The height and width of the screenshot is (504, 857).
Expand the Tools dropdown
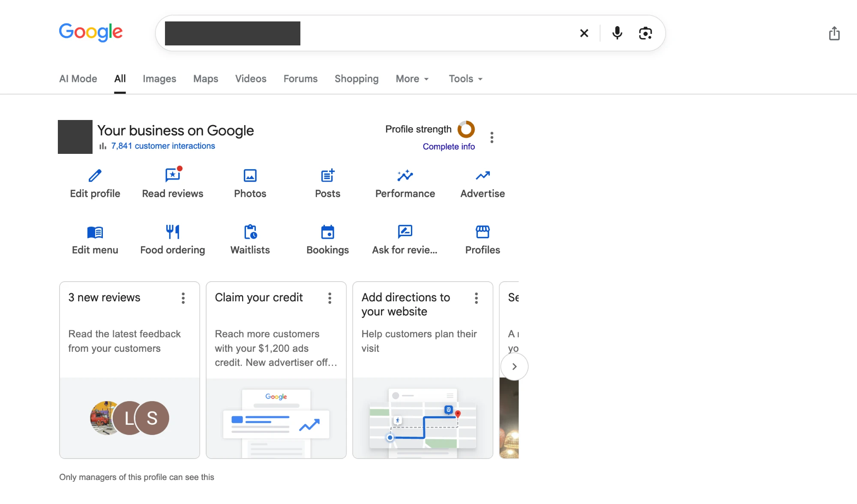pyautogui.click(x=466, y=79)
